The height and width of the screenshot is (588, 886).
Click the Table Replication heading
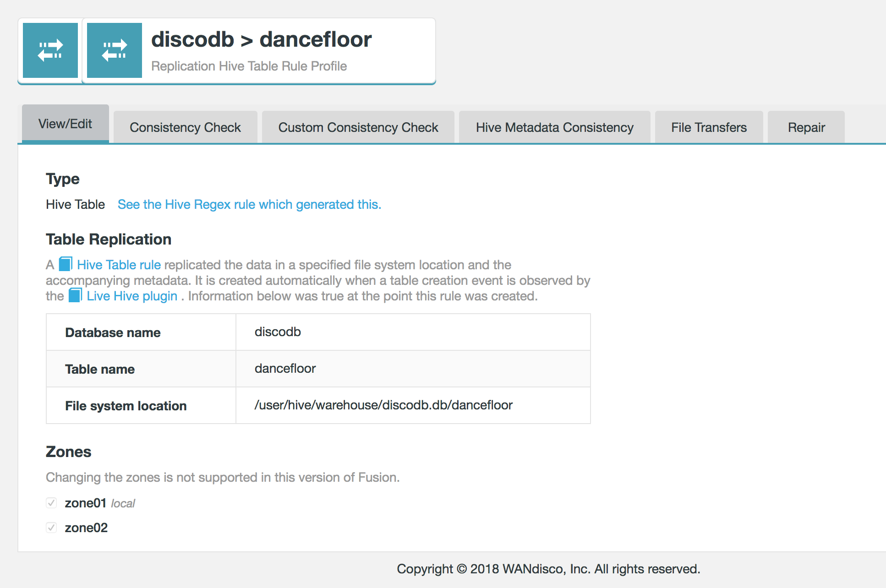(109, 239)
